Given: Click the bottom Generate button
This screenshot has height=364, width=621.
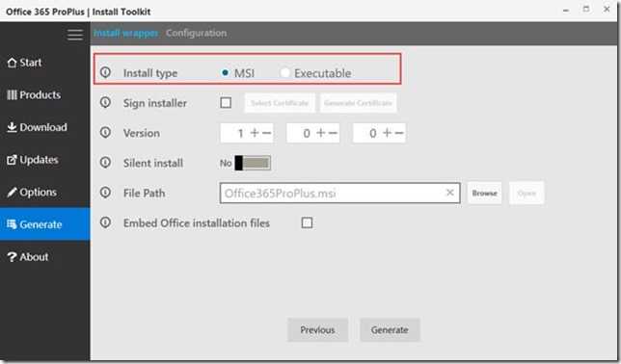Looking at the screenshot, I should click(390, 330).
